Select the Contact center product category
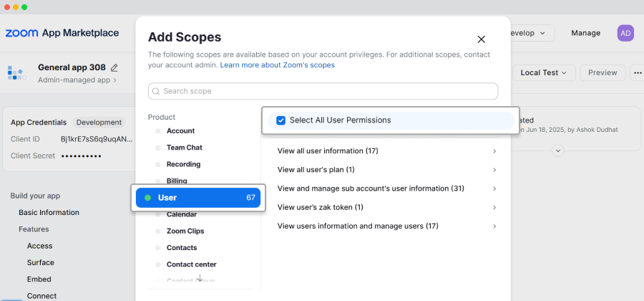 point(191,264)
